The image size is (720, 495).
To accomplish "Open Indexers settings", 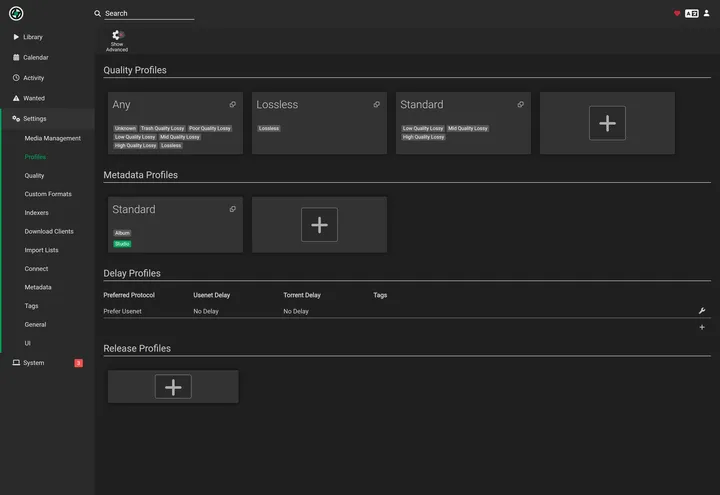I will click(36, 213).
